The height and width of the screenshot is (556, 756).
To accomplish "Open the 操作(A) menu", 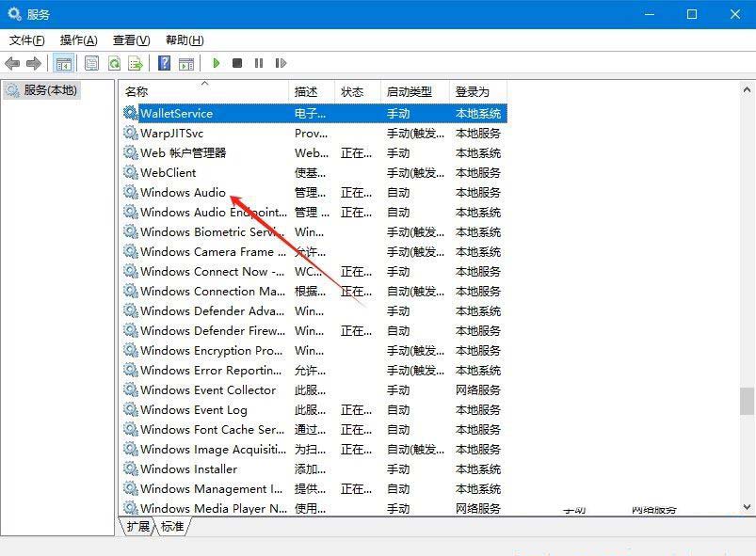I will pyautogui.click(x=78, y=40).
